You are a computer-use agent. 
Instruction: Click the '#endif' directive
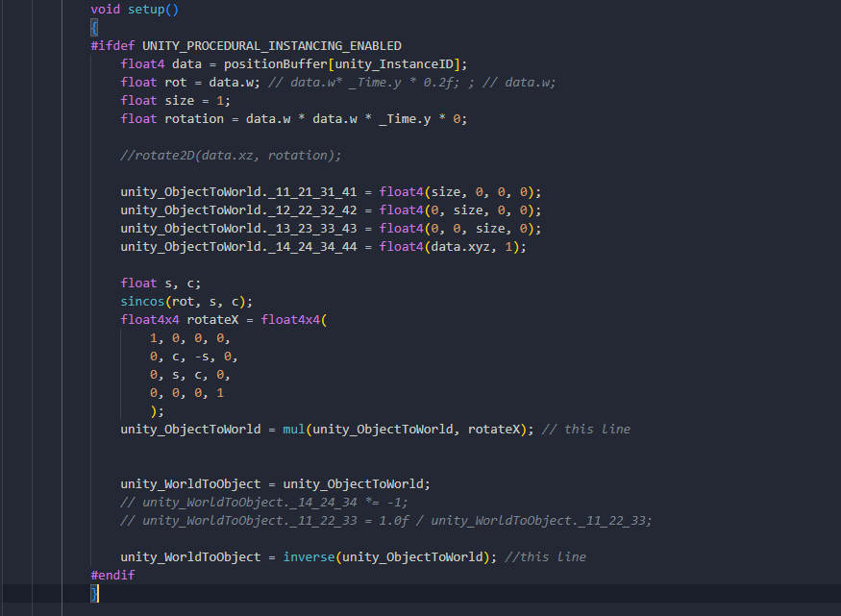(x=112, y=575)
